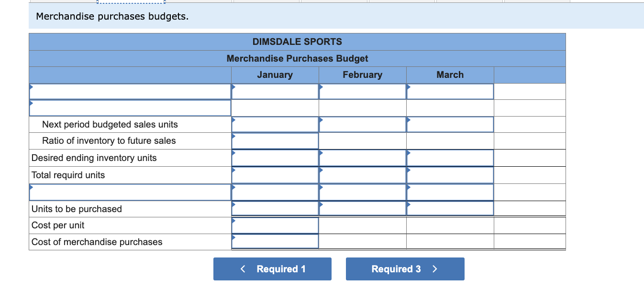Click the February Units to be purchased cell

point(362,208)
